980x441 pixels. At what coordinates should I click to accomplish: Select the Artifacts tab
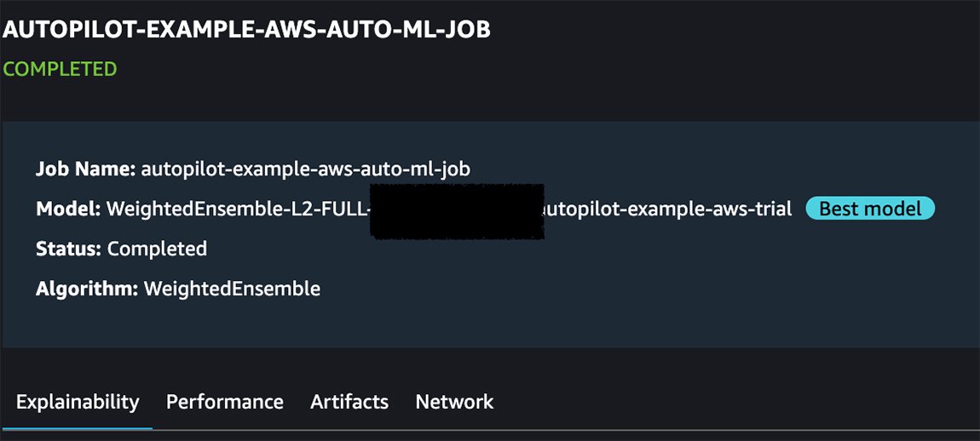coord(349,402)
